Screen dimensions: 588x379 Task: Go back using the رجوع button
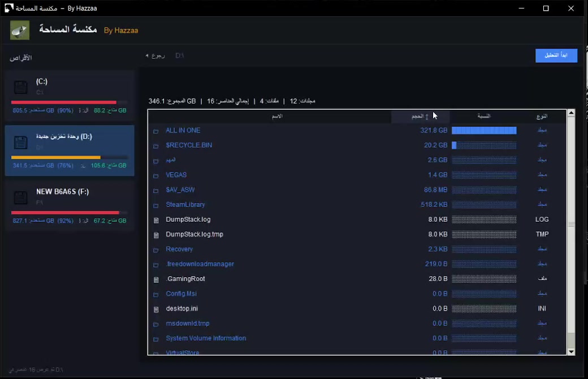point(155,55)
